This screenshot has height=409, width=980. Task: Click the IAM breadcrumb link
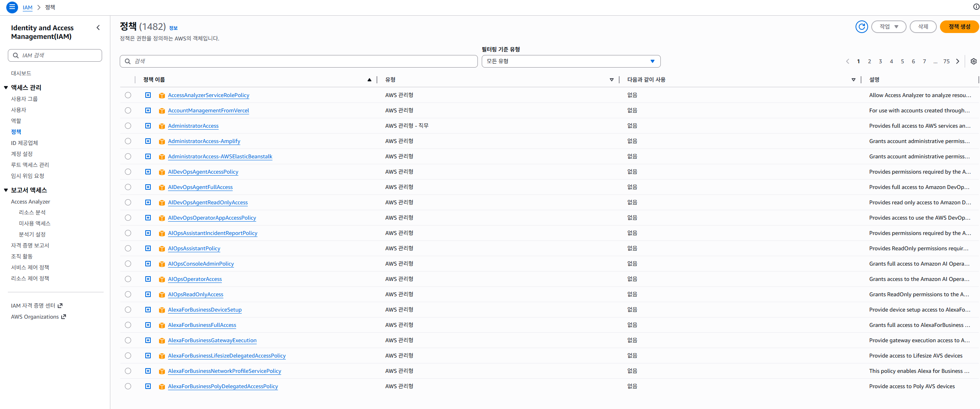pyautogui.click(x=27, y=7)
